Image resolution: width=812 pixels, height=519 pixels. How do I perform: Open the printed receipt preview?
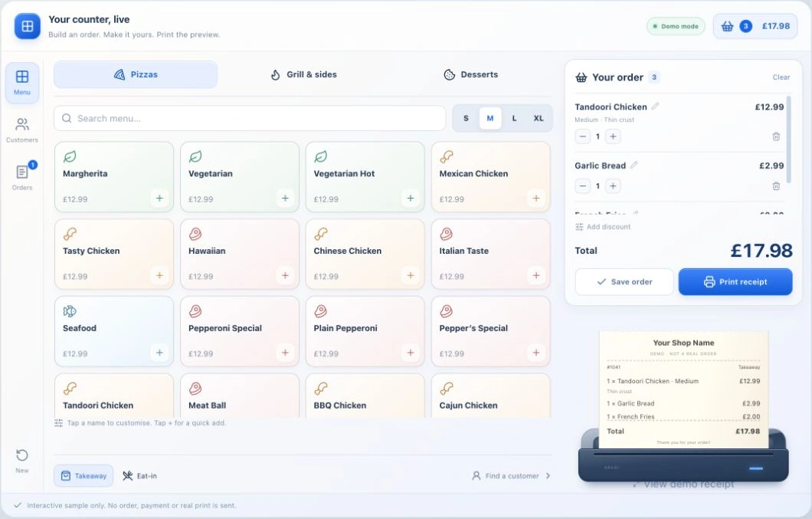683,390
